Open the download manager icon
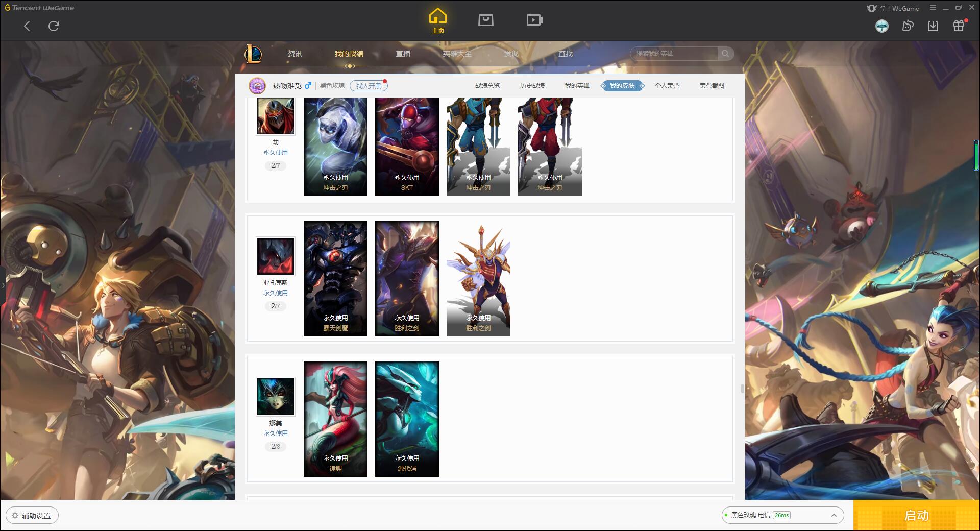This screenshot has height=531, width=980. click(x=933, y=26)
